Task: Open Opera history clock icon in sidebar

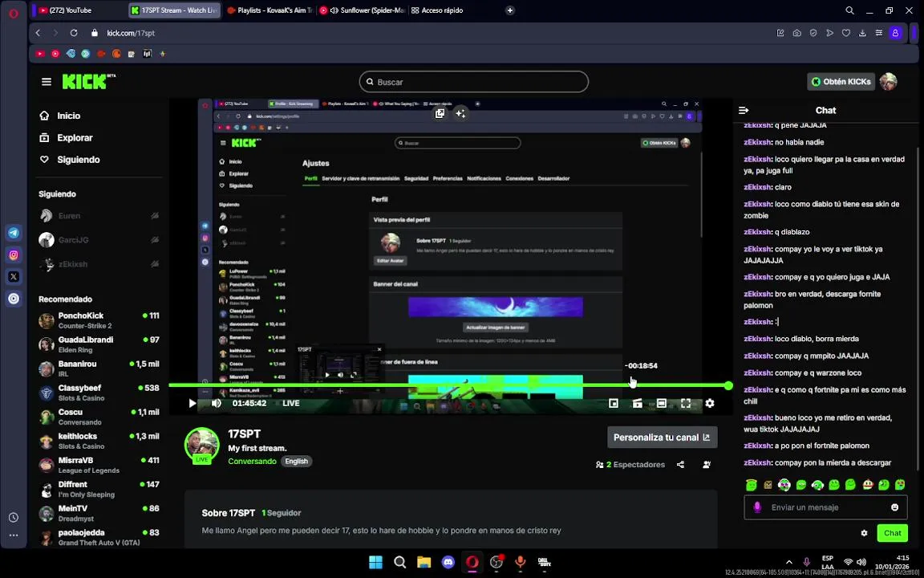Action: coord(14,517)
